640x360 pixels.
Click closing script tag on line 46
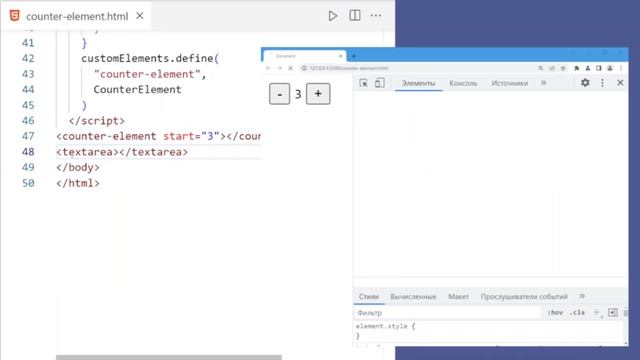click(x=97, y=121)
